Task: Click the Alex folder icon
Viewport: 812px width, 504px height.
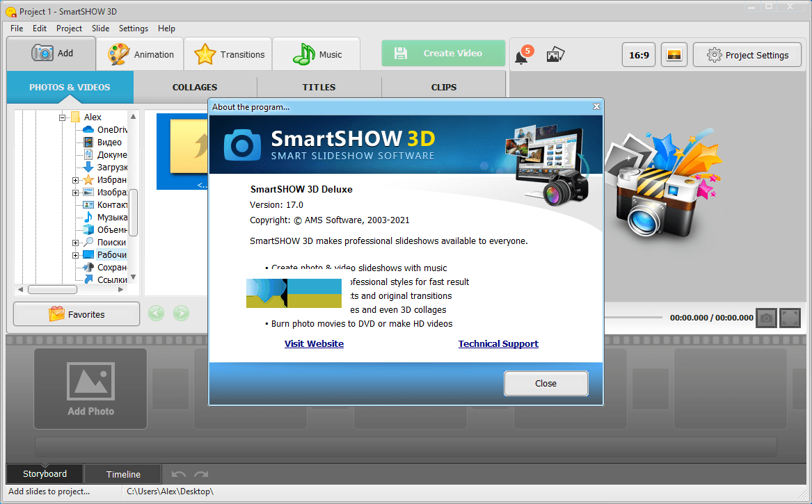Action: pos(76,117)
